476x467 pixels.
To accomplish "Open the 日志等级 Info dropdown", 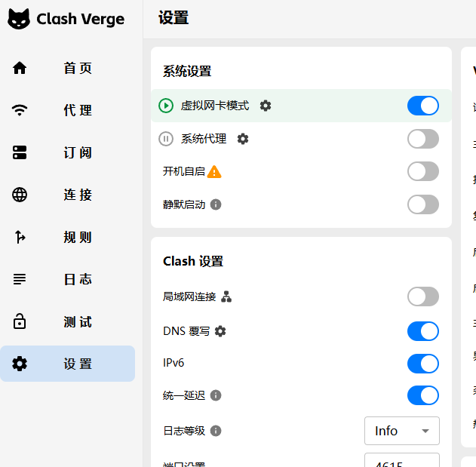I will (401, 431).
